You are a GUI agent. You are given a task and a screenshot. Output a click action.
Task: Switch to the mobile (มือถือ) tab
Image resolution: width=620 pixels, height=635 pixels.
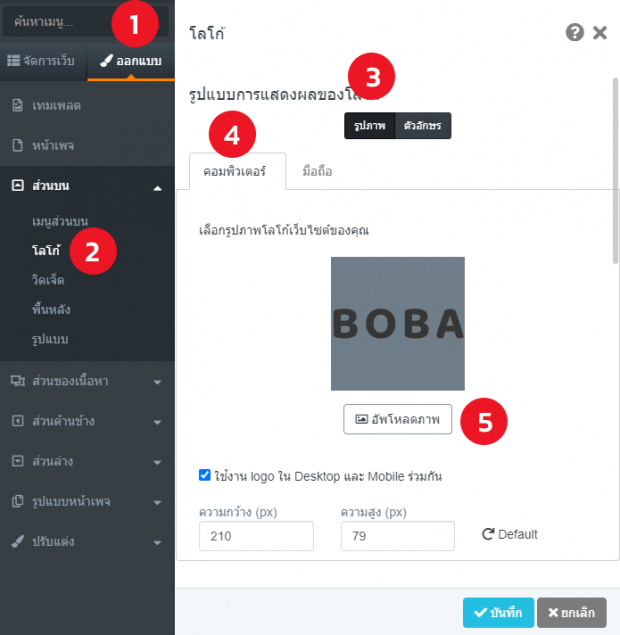317,171
